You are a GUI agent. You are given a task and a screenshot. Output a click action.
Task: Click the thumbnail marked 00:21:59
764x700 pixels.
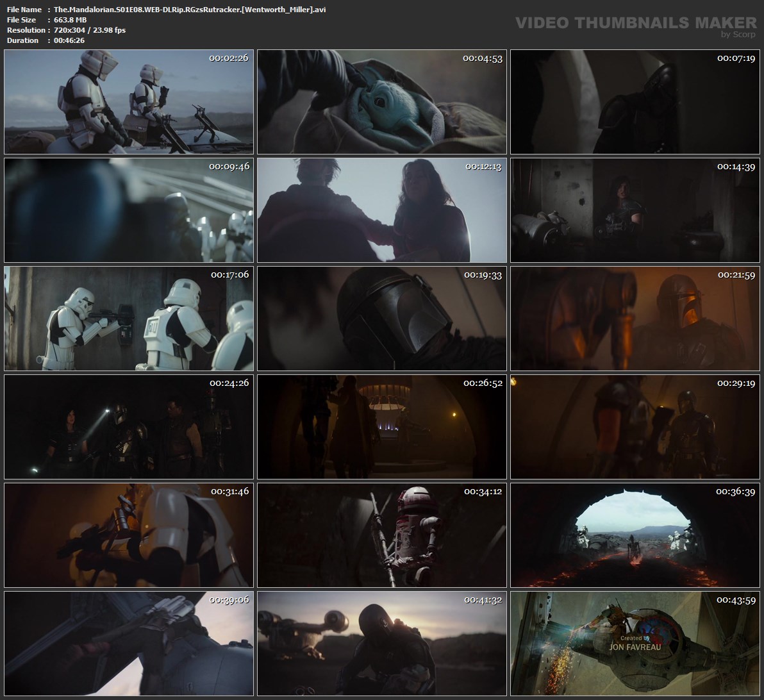635,319
